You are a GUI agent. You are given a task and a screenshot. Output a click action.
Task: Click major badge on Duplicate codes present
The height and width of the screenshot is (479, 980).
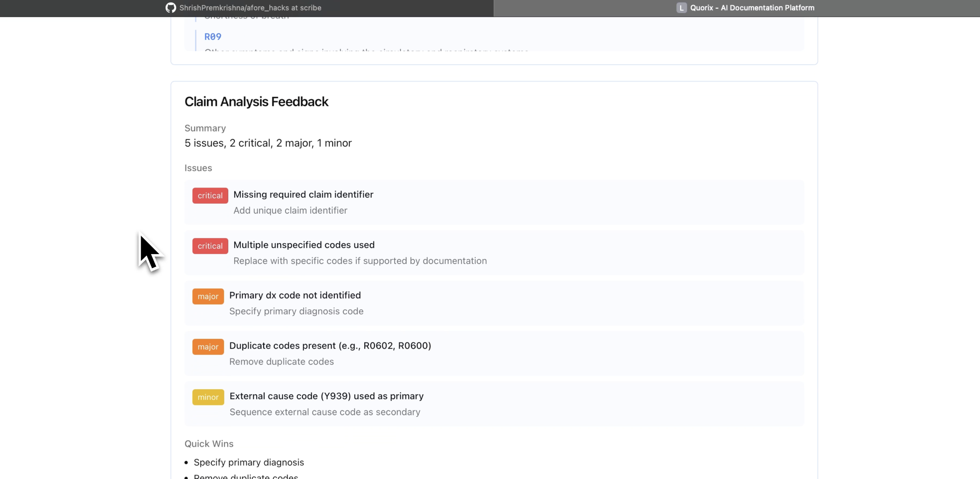208,347
